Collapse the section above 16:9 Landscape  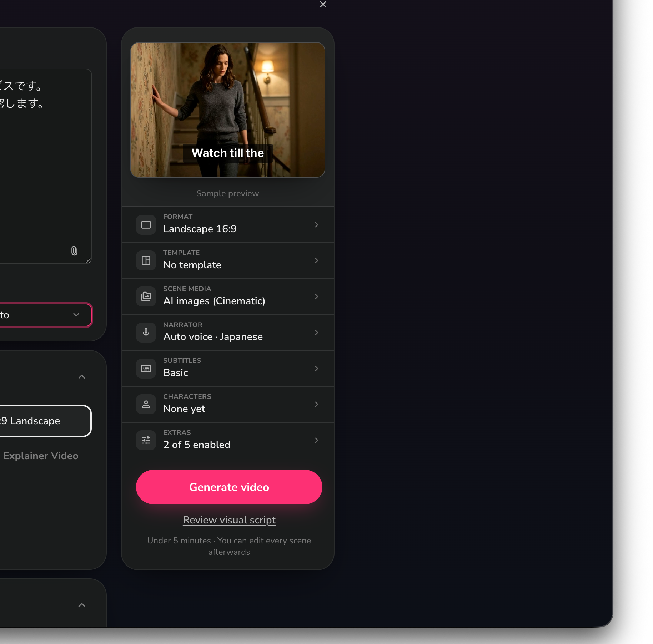[82, 377]
